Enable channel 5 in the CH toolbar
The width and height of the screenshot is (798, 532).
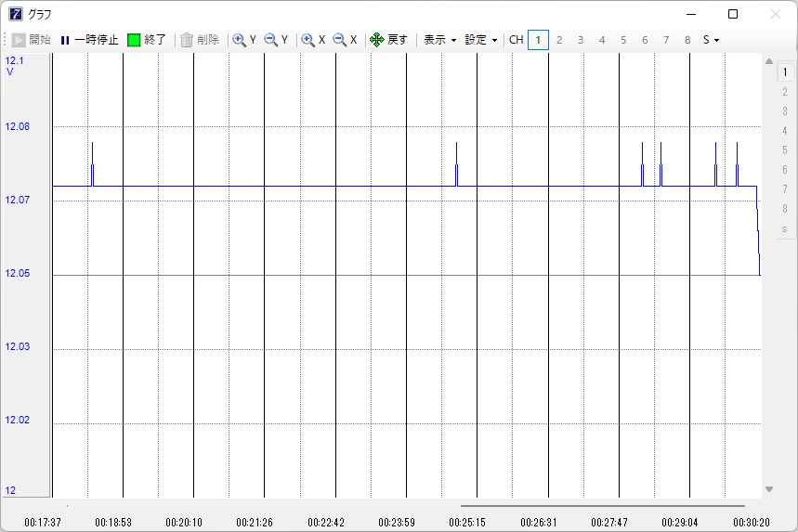[x=623, y=40]
